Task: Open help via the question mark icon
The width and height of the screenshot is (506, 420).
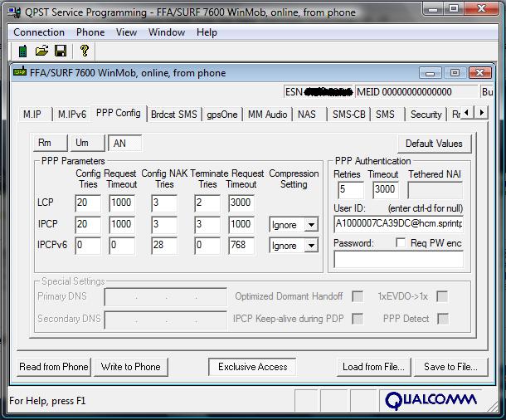Action: [85, 51]
